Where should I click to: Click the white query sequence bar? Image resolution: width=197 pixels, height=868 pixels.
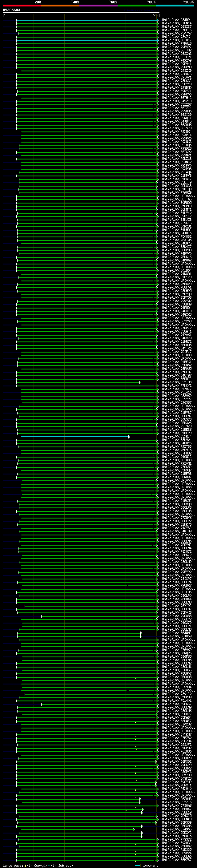pos(81,12)
